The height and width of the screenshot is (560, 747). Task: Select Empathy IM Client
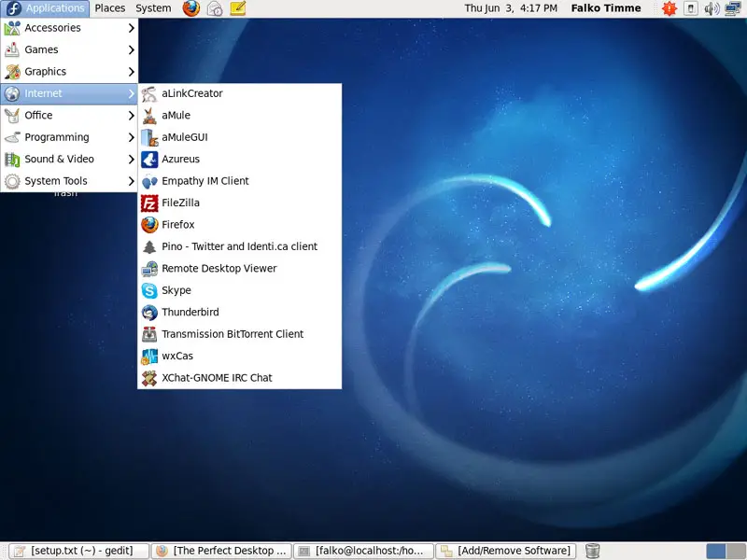240,181
